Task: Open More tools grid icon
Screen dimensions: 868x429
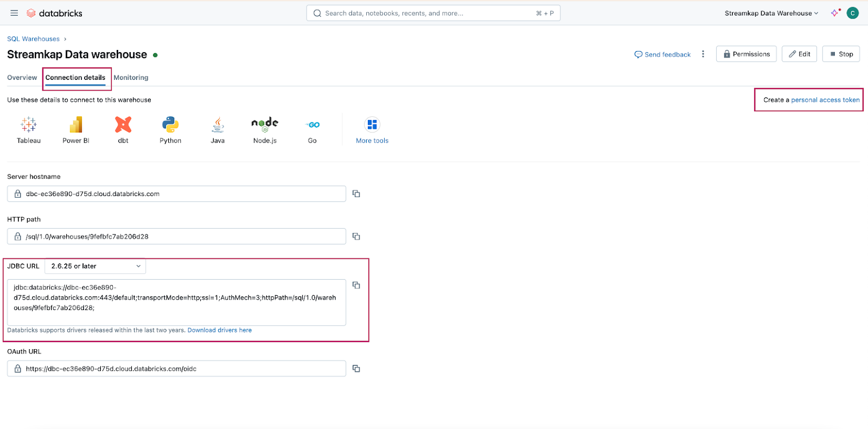Action: 372,125
